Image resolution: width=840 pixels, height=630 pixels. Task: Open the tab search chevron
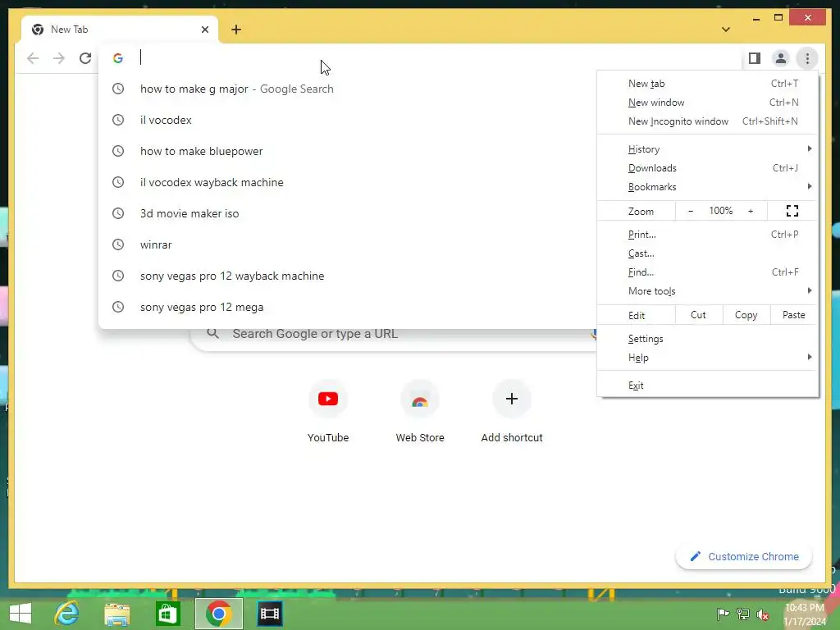tap(725, 30)
